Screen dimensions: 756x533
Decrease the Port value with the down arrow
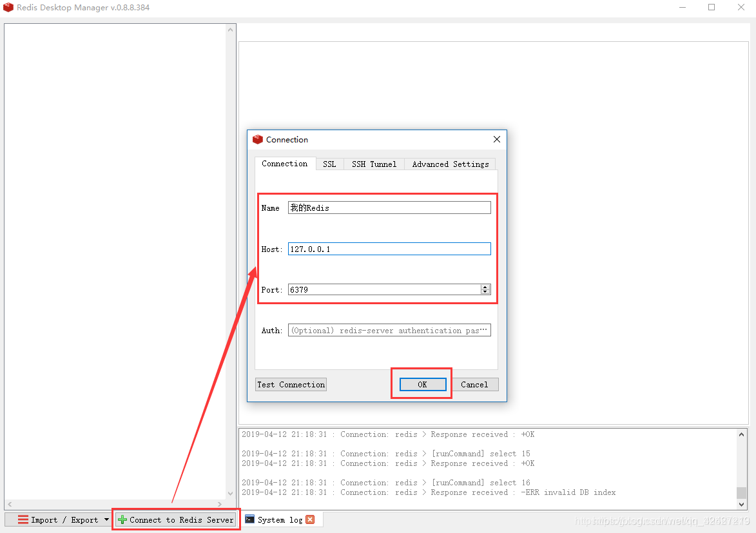(x=485, y=292)
